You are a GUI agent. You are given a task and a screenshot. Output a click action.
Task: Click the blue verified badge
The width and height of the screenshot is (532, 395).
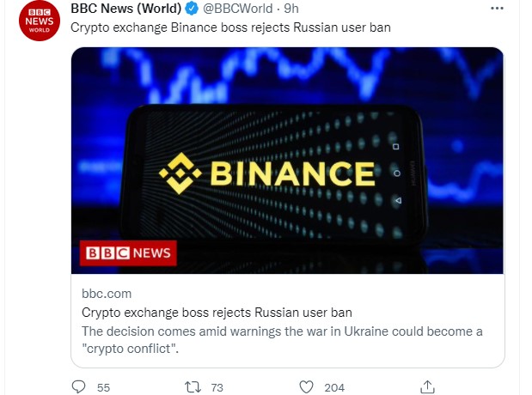(193, 9)
